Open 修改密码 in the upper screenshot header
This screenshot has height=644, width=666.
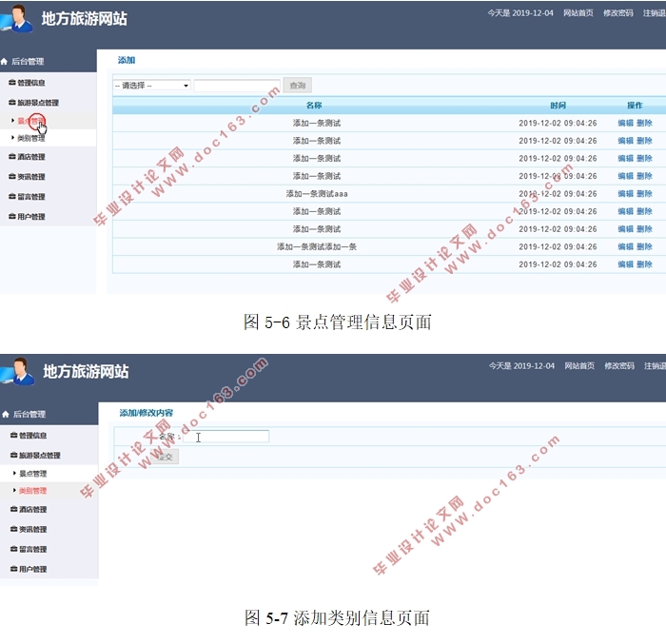[x=618, y=12]
